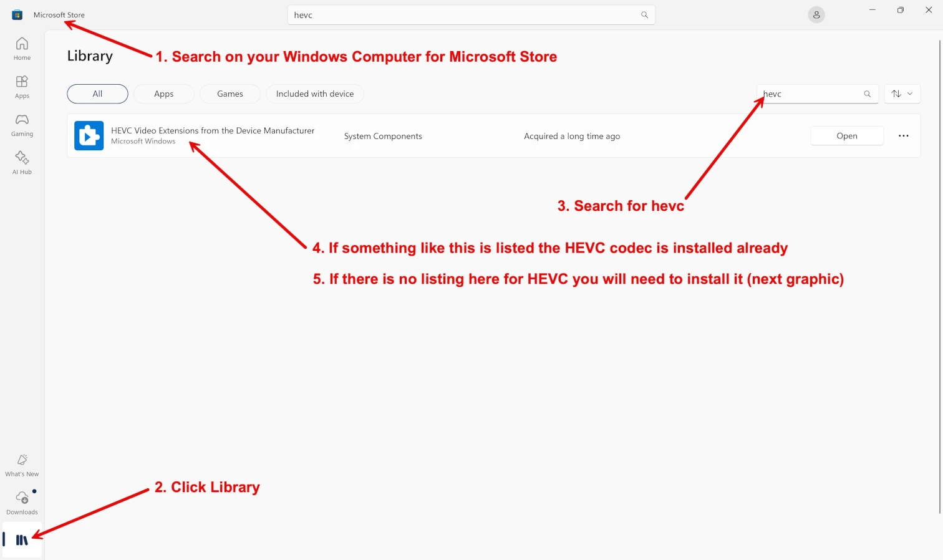Click the Microsoft Windows publisher text
The width and height of the screenshot is (943, 560).
pos(143,142)
